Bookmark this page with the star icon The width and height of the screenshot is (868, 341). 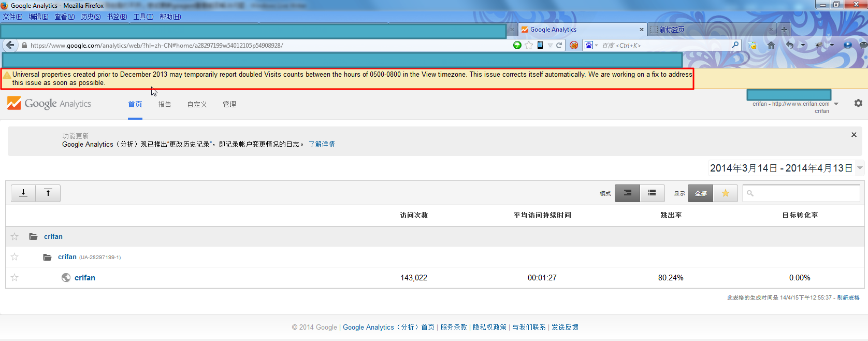(528, 45)
